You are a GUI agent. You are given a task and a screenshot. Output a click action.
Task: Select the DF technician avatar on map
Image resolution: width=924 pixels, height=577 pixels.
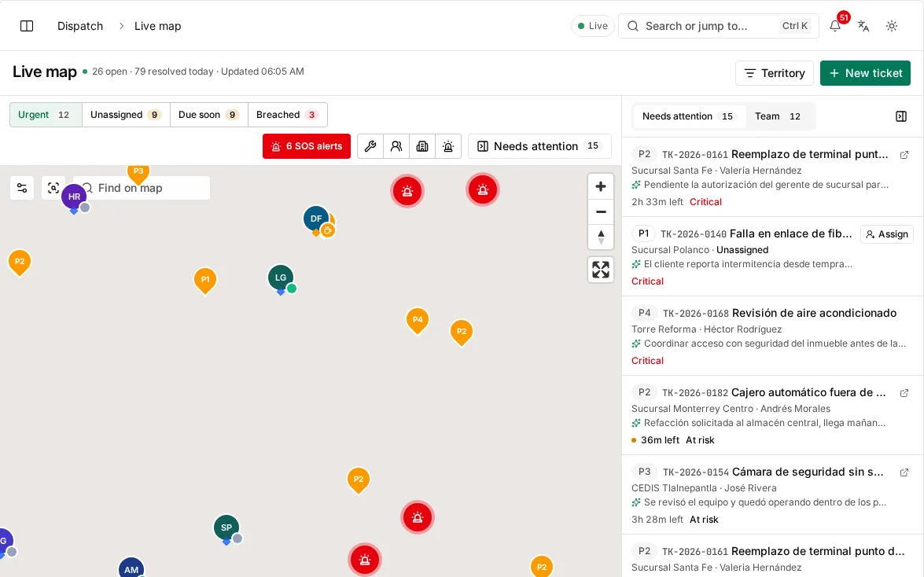[x=316, y=219]
